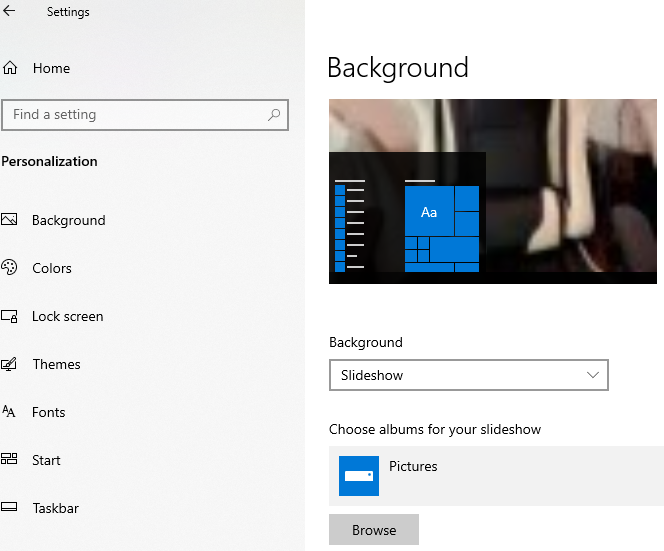Click the Choose albums for your slideshow label
This screenshot has height=551, width=664.
435,429
